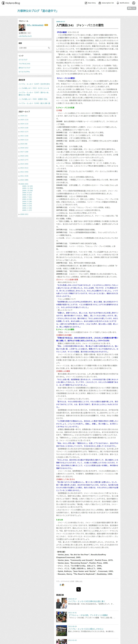This screenshot has width=138, height=644.
Task: Open archive year link 2016 (135)
Action: click(x=24, y=156)
